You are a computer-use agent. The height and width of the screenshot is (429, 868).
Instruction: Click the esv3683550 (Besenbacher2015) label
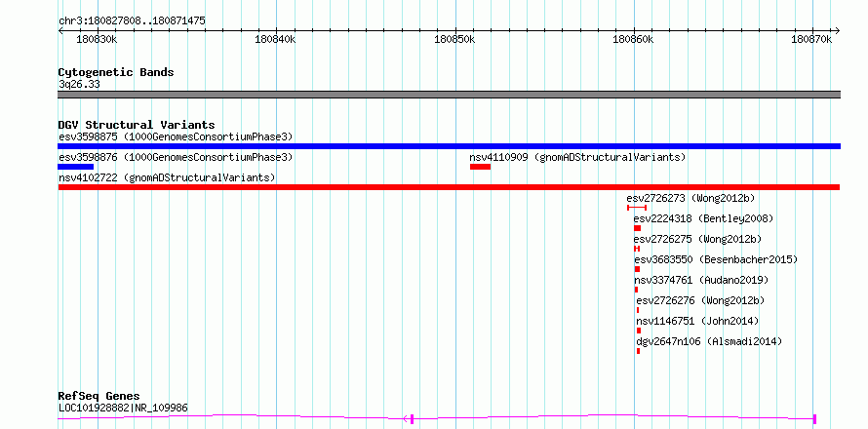tap(716, 259)
